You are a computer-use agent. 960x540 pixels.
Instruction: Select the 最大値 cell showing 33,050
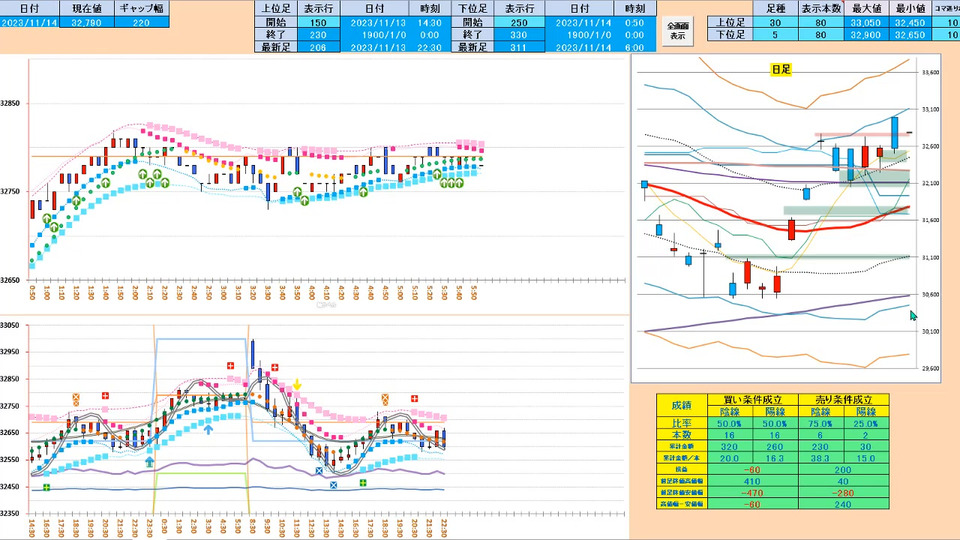866,23
